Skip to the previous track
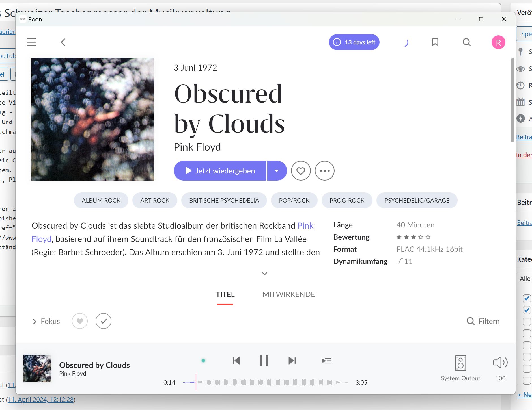Viewport: 532px width, 410px height. pyautogui.click(x=236, y=361)
